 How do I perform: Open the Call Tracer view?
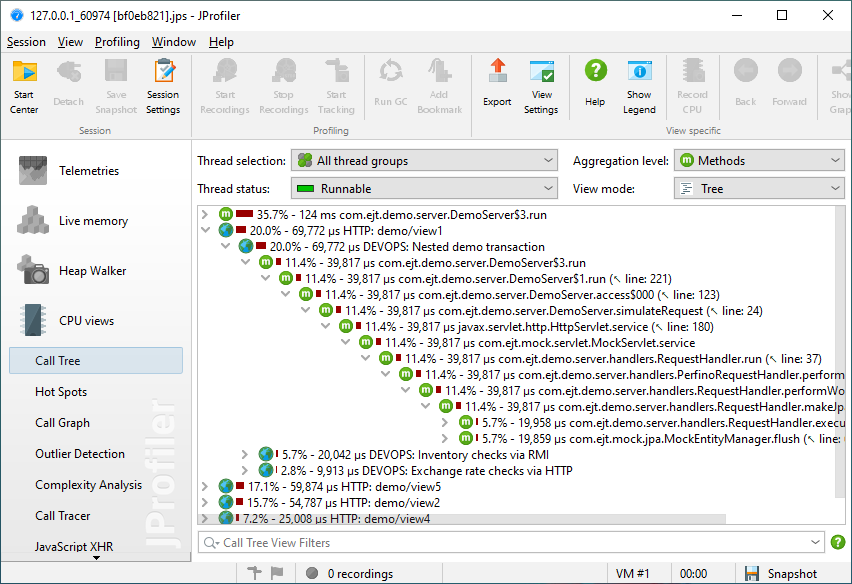(x=62, y=516)
